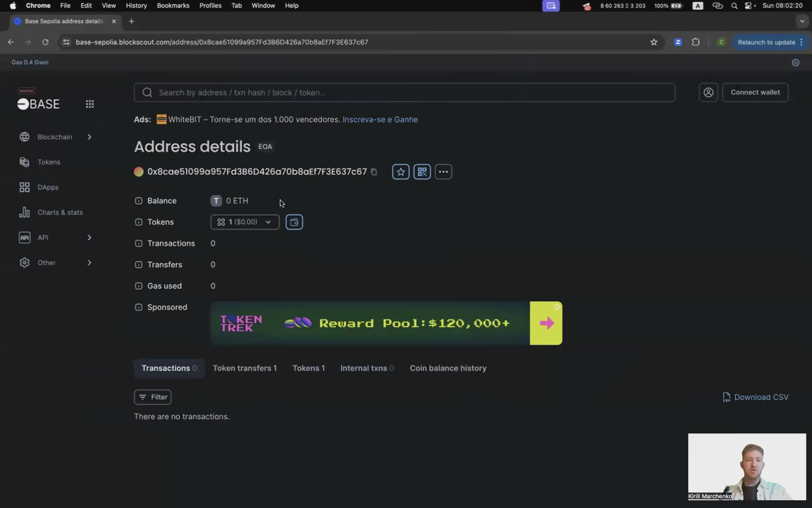812x508 pixels.
Task: Open the Filter options
Action: pos(153,397)
